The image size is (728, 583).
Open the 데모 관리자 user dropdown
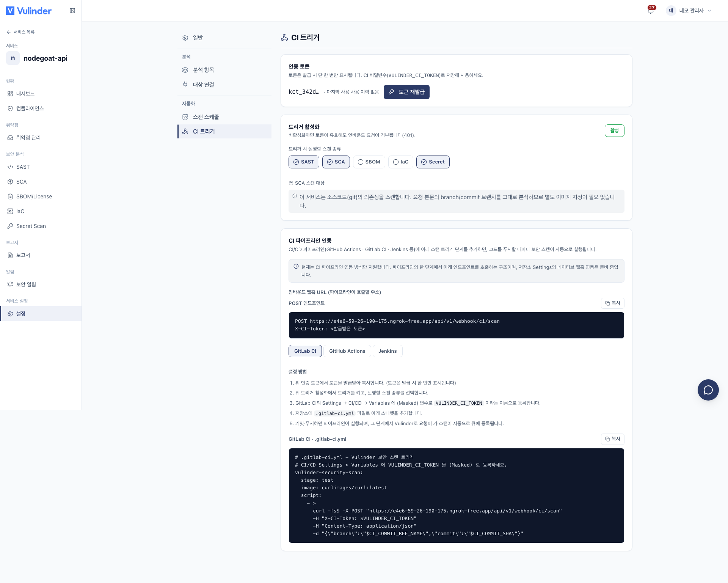coord(689,11)
